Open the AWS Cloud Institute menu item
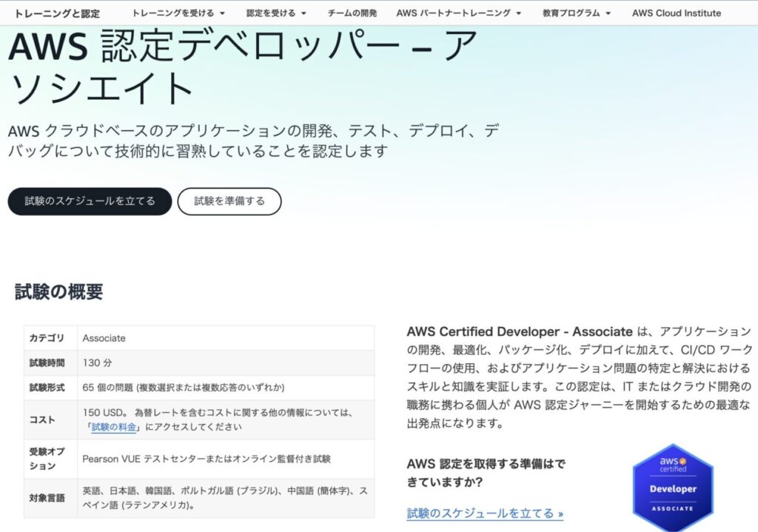Viewport: 758px width, 532px height. (x=677, y=13)
